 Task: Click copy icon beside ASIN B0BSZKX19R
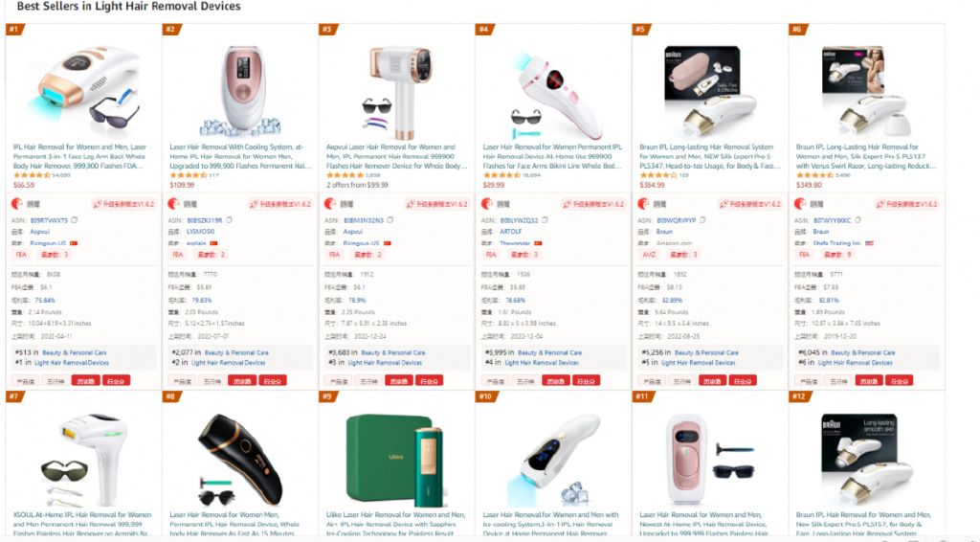click(230, 220)
